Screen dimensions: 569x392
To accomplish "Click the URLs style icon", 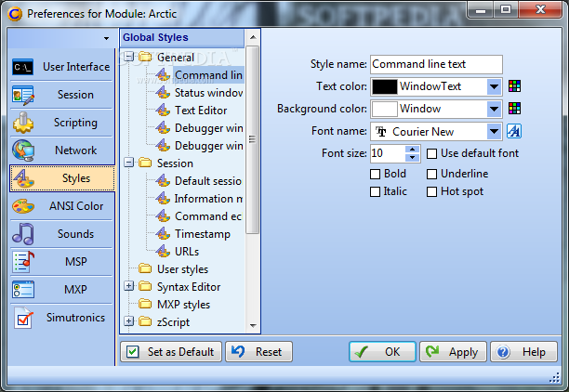I will (x=163, y=251).
